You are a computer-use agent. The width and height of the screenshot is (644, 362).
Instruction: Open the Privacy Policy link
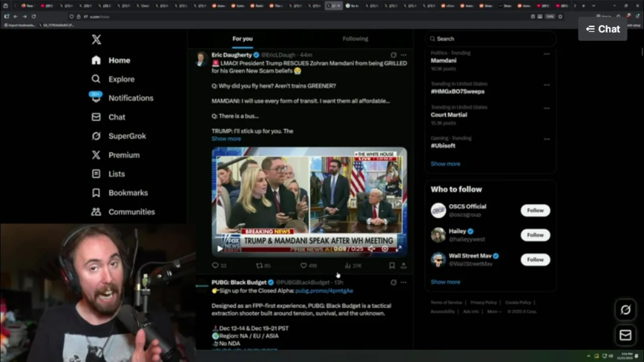[x=484, y=303]
